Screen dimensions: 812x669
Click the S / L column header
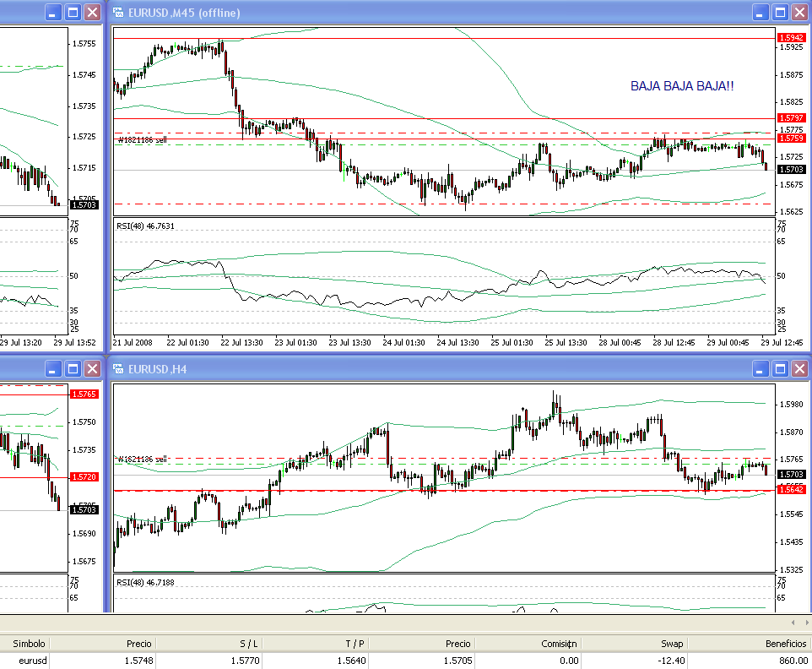tap(248, 644)
